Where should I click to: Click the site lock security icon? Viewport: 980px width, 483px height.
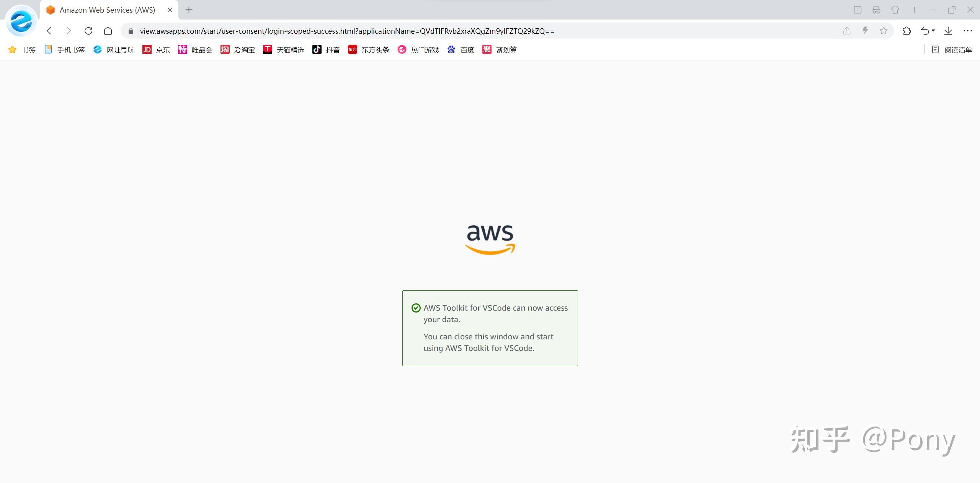click(x=131, y=31)
